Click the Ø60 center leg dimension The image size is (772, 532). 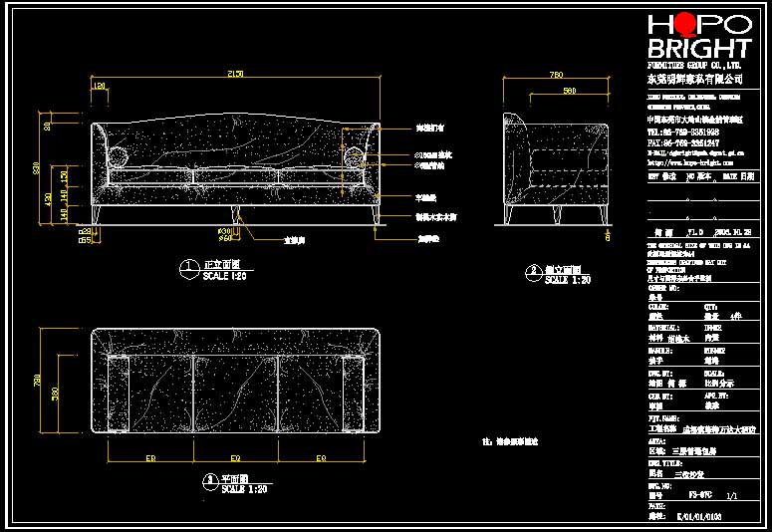[224, 238]
